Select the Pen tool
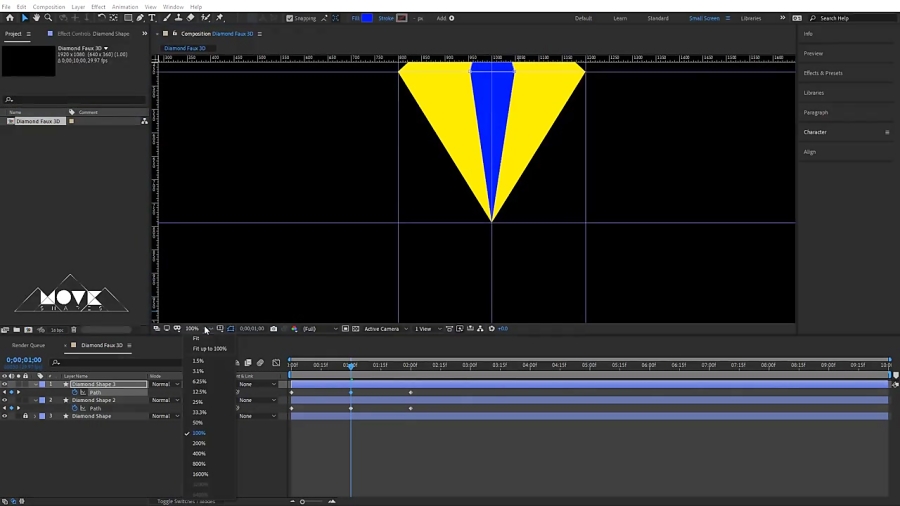 (x=141, y=18)
